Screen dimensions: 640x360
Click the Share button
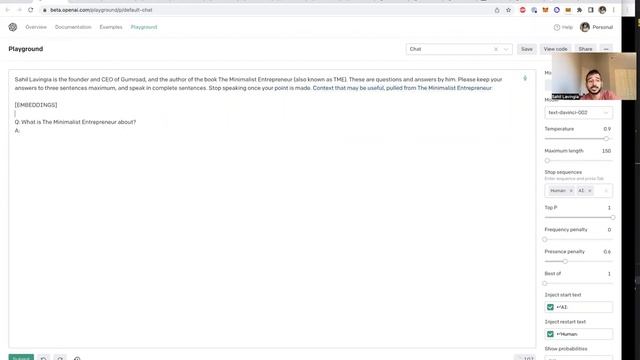pos(585,49)
